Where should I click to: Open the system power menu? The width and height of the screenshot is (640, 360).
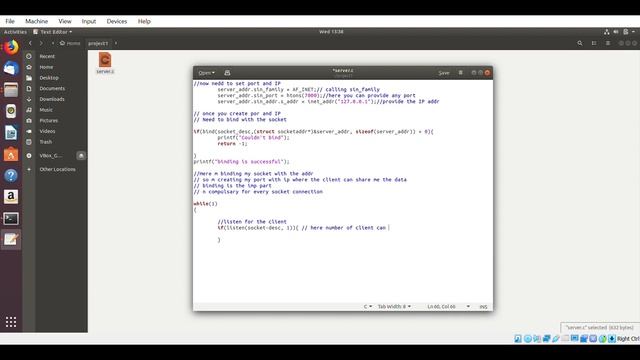click(x=626, y=31)
